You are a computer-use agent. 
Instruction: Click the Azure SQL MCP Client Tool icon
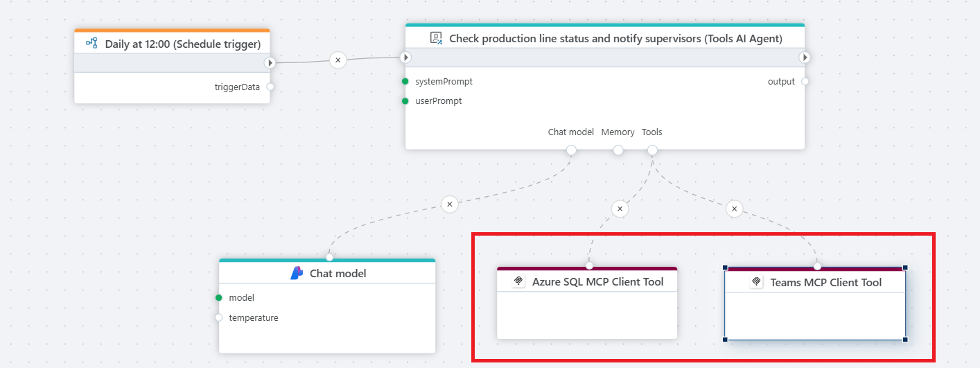pos(518,281)
